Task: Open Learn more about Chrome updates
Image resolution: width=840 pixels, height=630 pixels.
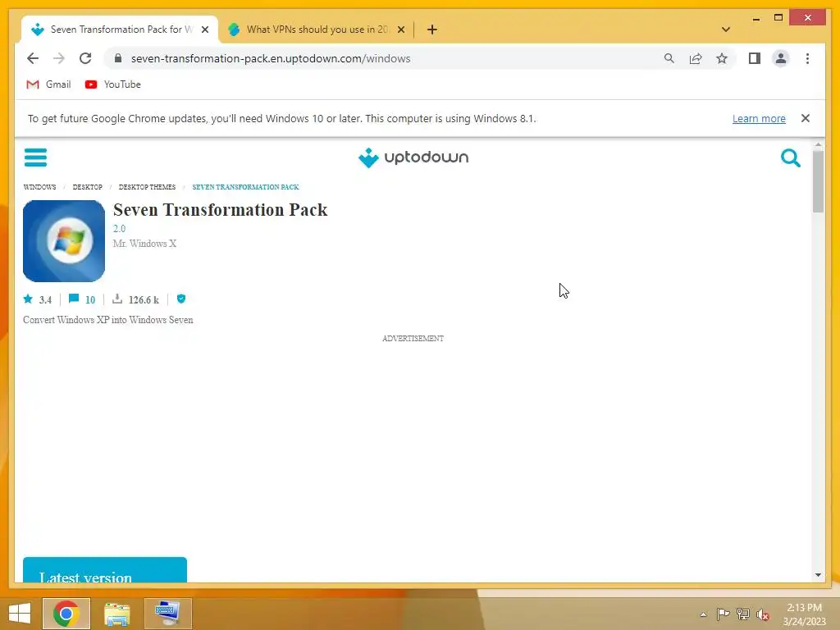Action: 759,118
